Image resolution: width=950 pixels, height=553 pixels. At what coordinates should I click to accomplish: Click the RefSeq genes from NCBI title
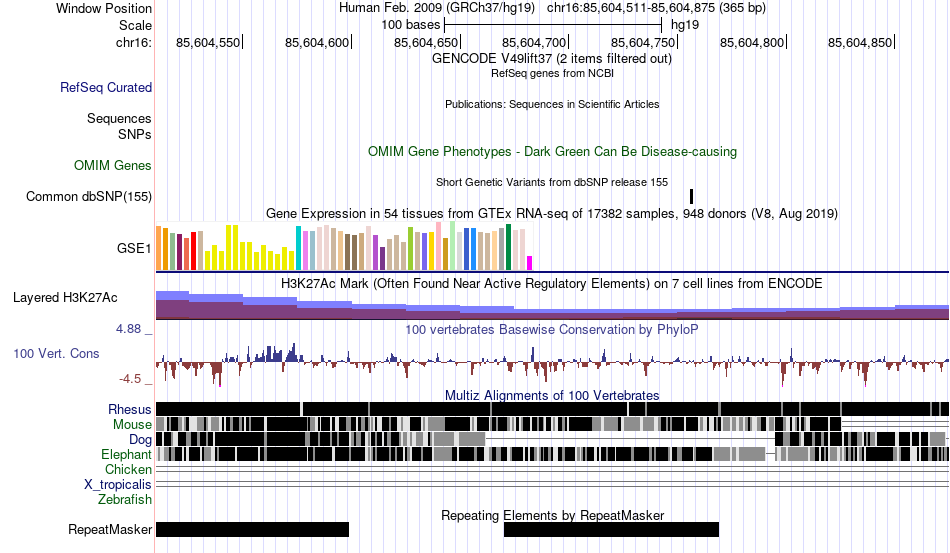click(x=552, y=73)
